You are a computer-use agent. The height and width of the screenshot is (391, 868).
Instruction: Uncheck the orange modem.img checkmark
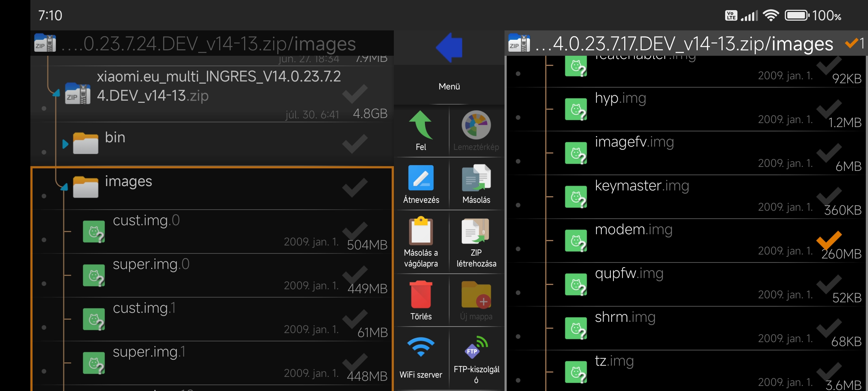[x=829, y=240]
